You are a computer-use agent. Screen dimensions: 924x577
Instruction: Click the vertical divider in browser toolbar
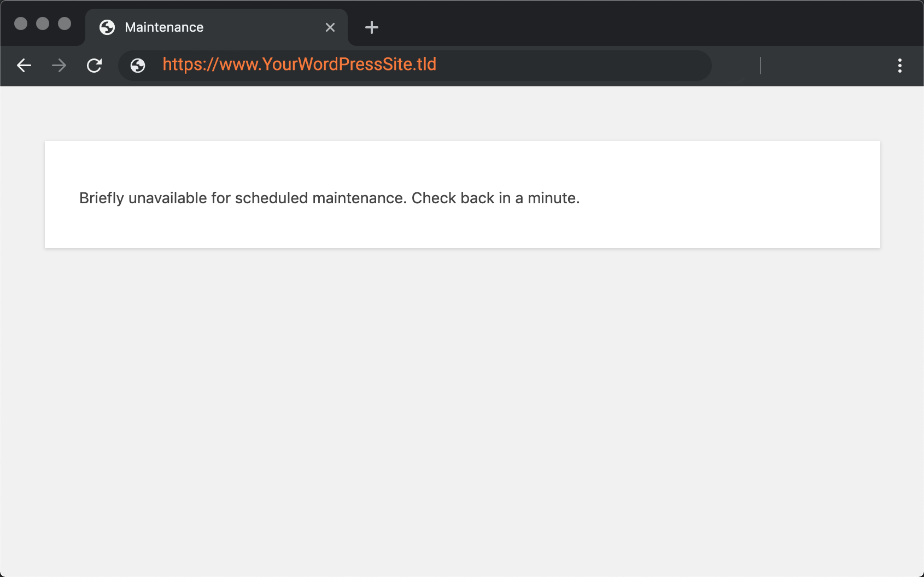click(761, 66)
